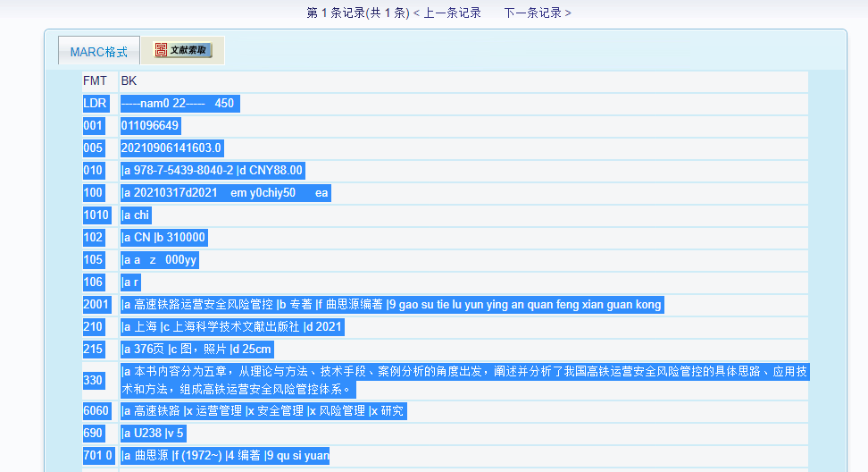Select language code value chi
Viewport: 868px width, 472px height.
coord(136,215)
